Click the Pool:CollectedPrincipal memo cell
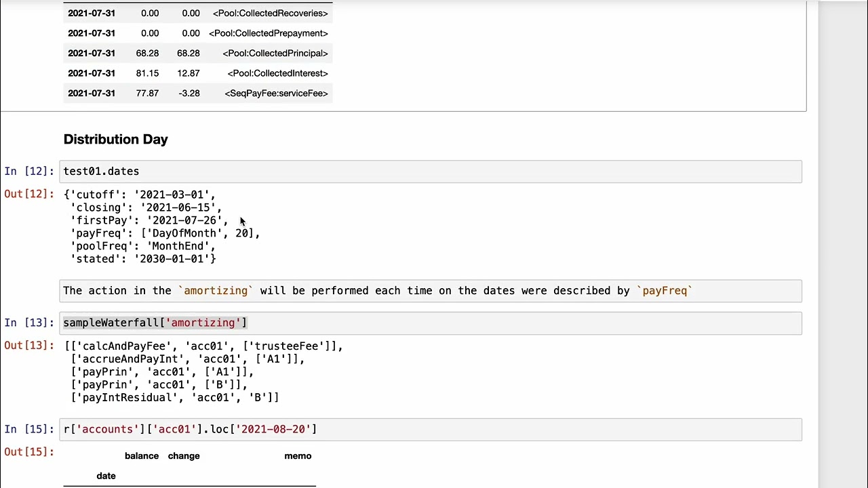The image size is (868, 488). pyautogui.click(x=275, y=53)
